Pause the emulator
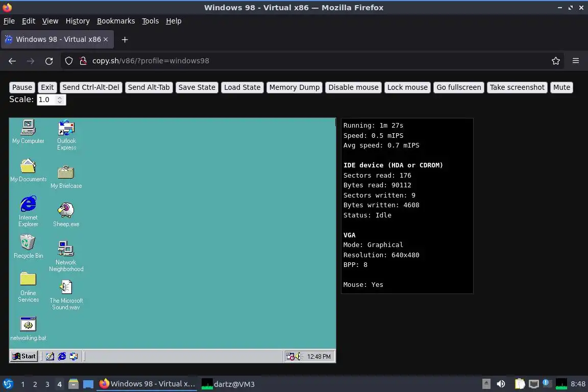The image size is (588, 392). click(x=22, y=87)
